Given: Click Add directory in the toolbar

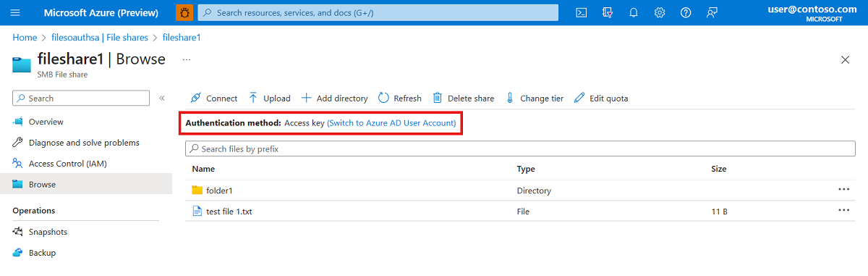Looking at the screenshot, I should [x=334, y=99].
